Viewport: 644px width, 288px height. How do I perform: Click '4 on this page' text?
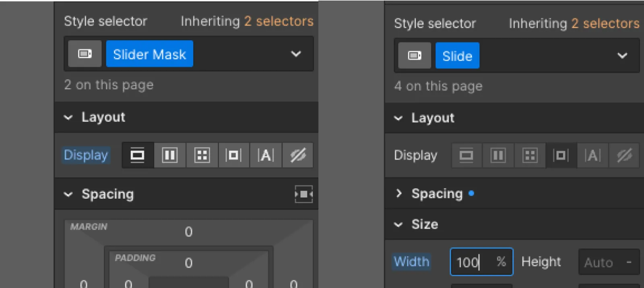coord(438,86)
